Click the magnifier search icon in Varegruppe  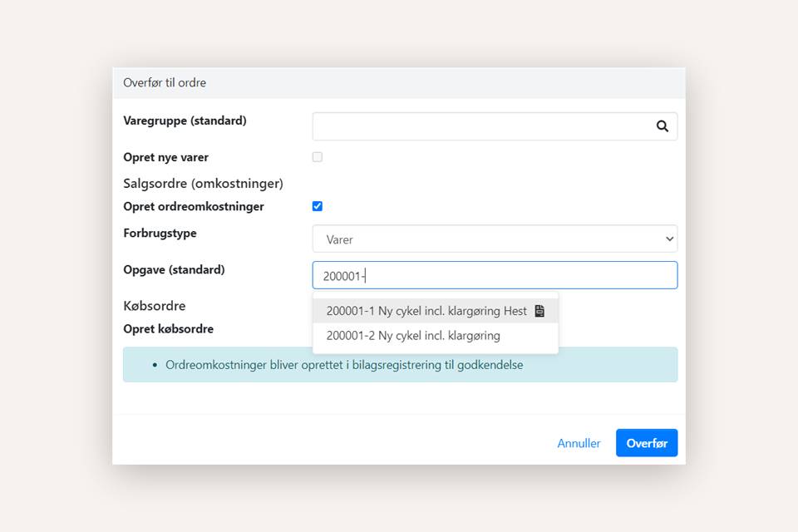click(x=662, y=126)
